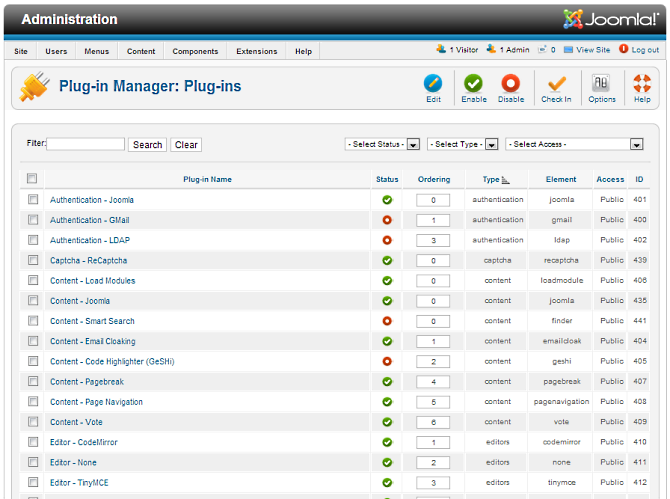The width and height of the screenshot is (670, 499).
Task: Enable Content - Smart Search via status icon
Action: pyautogui.click(x=387, y=321)
